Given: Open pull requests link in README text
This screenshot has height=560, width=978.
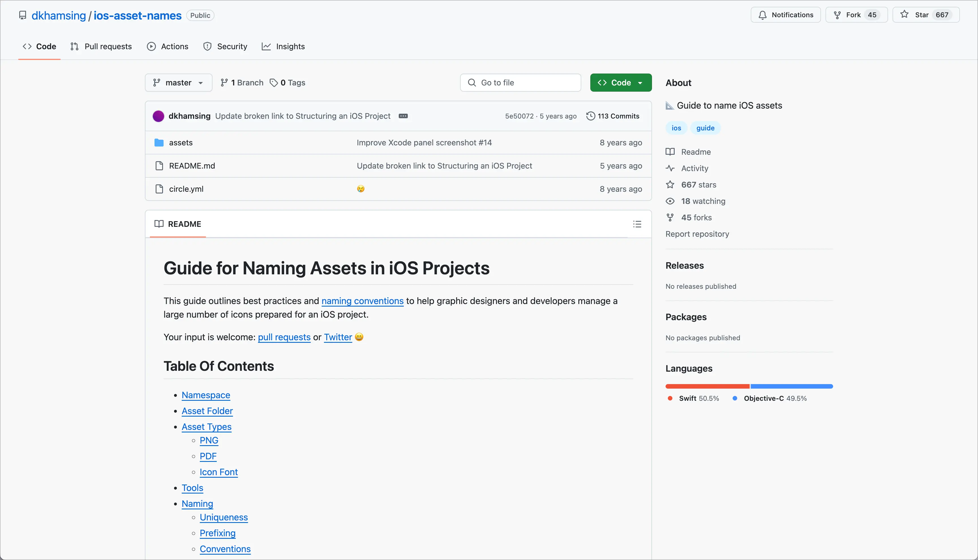Looking at the screenshot, I should [x=284, y=337].
